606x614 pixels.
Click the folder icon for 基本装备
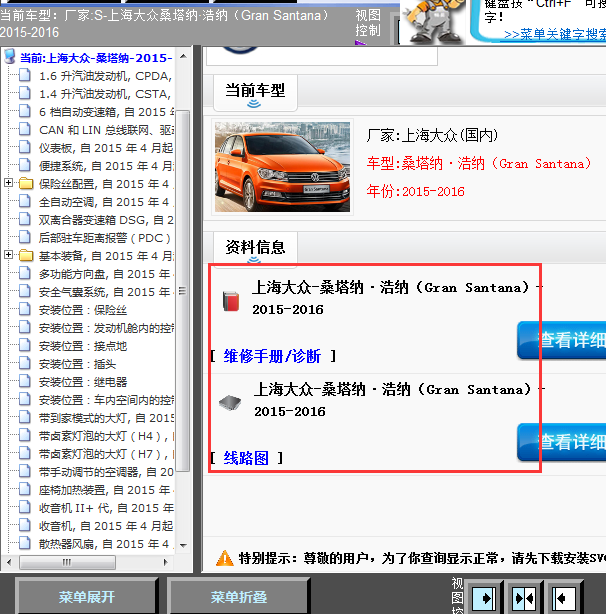[26, 255]
